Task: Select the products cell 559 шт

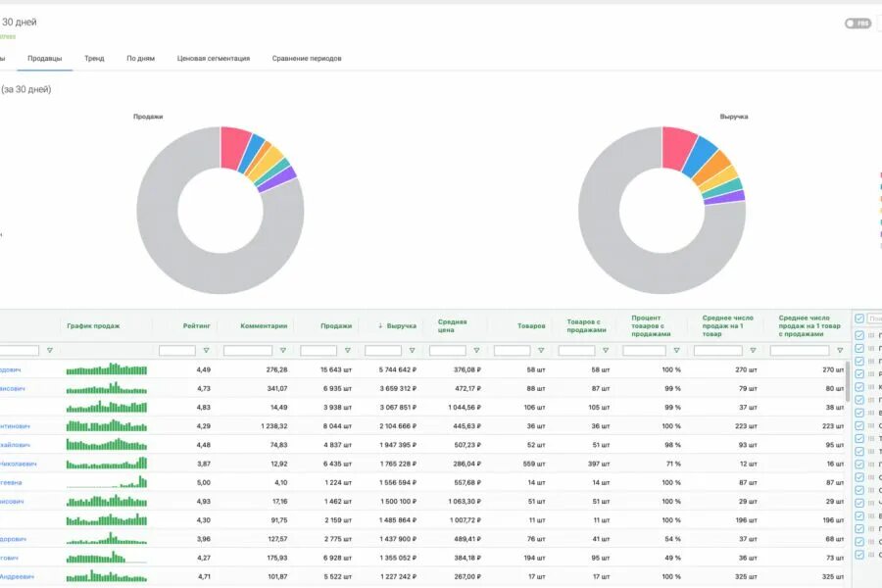Action: [534, 465]
